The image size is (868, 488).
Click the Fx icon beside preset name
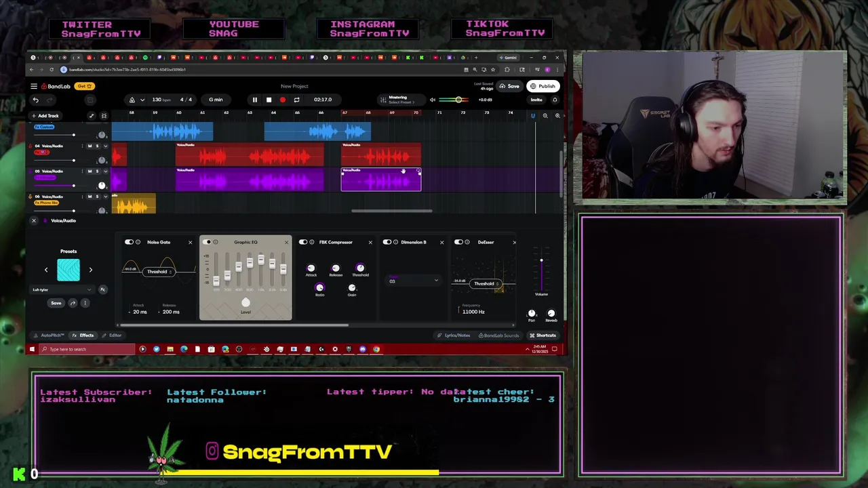coord(102,290)
